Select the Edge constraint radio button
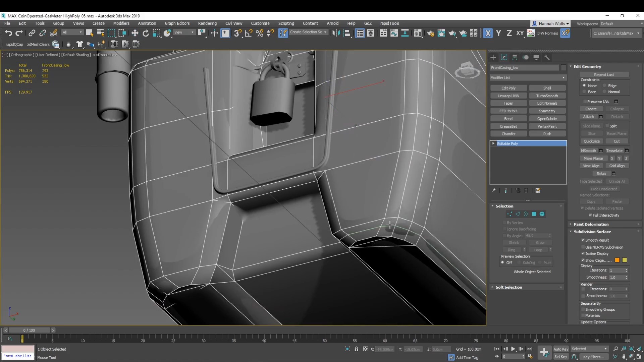Viewport: 644px width, 362px height. pyautogui.click(x=604, y=86)
